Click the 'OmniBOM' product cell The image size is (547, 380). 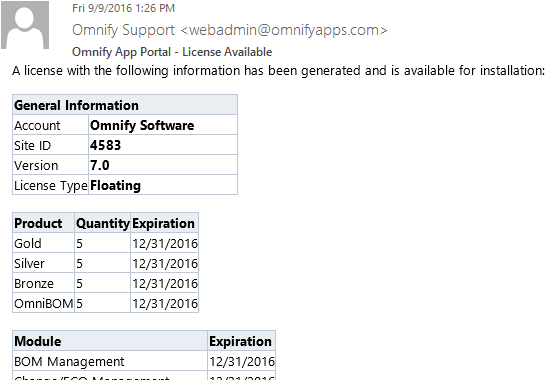tap(43, 303)
